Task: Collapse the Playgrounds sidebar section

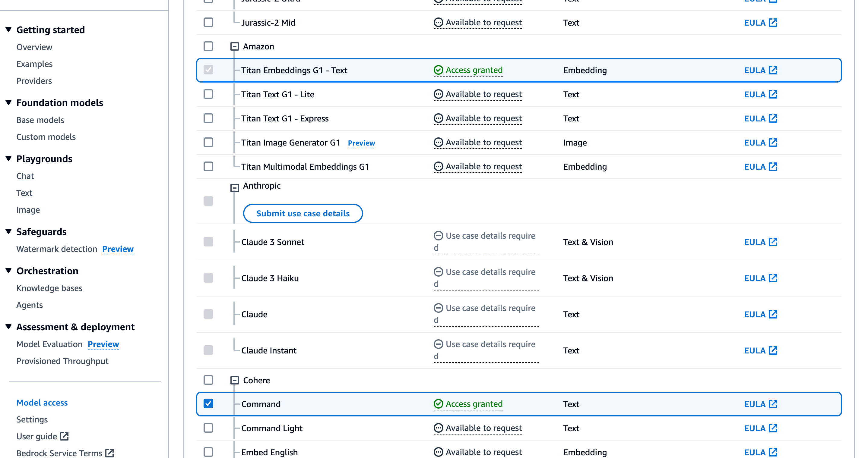Action: [x=9, y=158]
